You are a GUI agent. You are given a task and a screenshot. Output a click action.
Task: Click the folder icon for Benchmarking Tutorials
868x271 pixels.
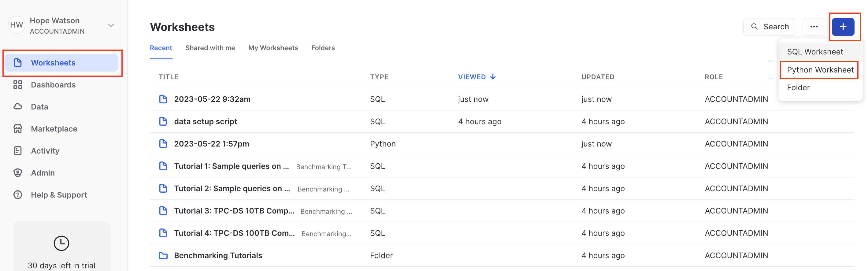[163, 255]
